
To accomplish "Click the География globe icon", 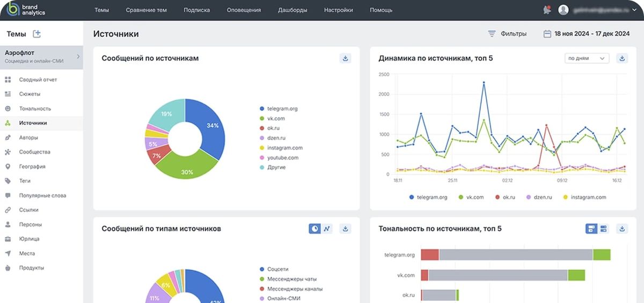I will tap(8, 167).
